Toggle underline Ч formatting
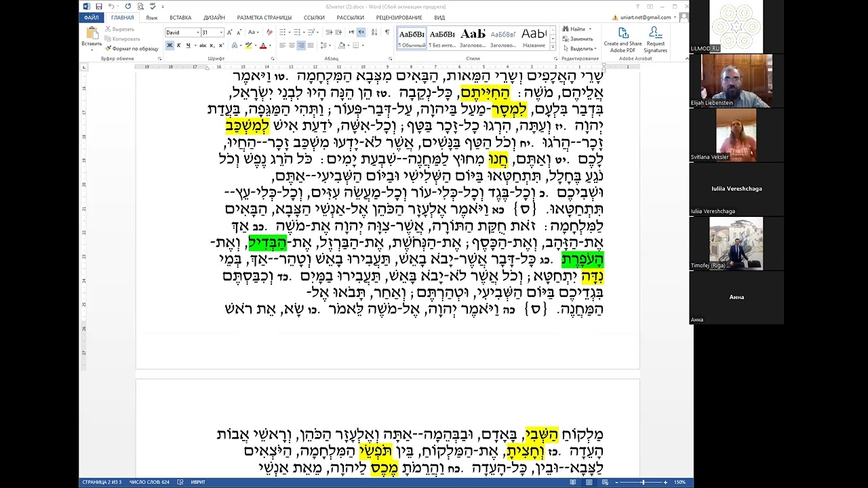 coord(188,45)
